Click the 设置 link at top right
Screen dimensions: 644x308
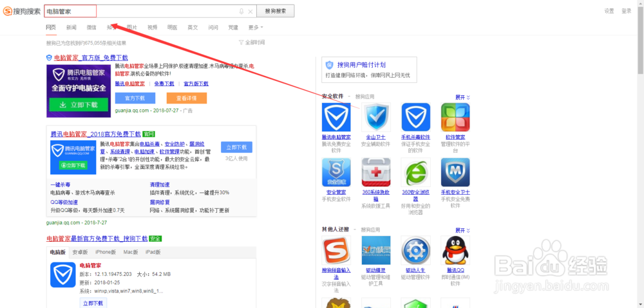point(609,11)
